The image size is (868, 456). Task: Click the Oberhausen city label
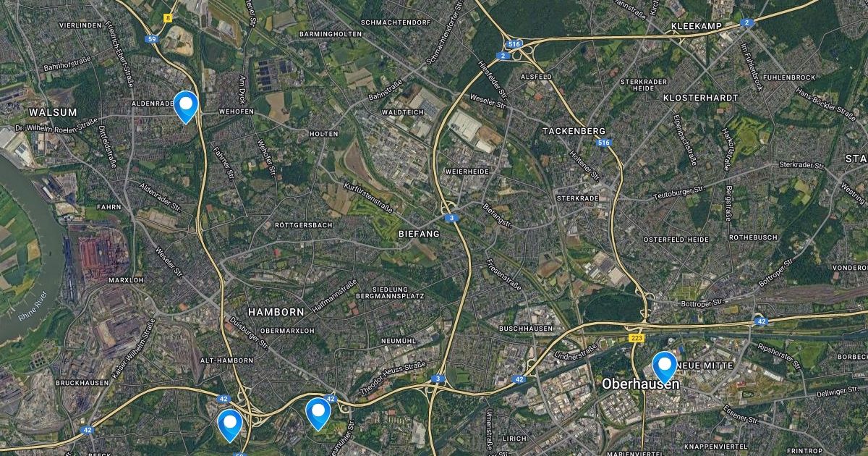click(641, 384)
